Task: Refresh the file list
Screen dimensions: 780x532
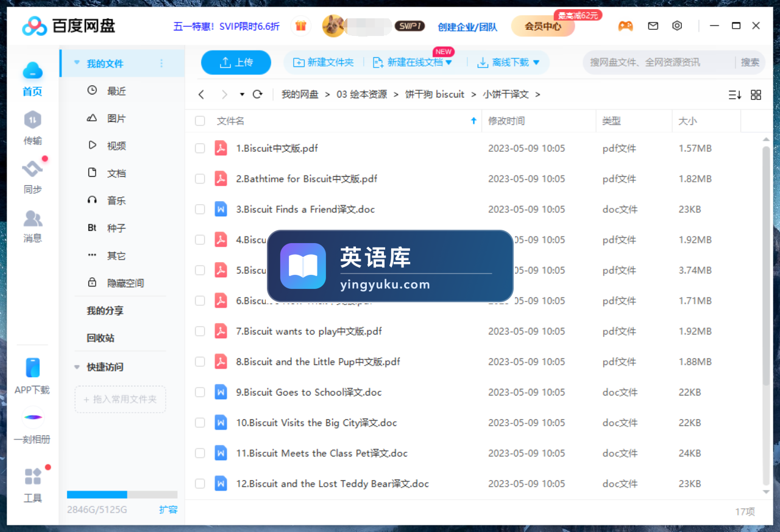Action: click(x=257, y=94)
